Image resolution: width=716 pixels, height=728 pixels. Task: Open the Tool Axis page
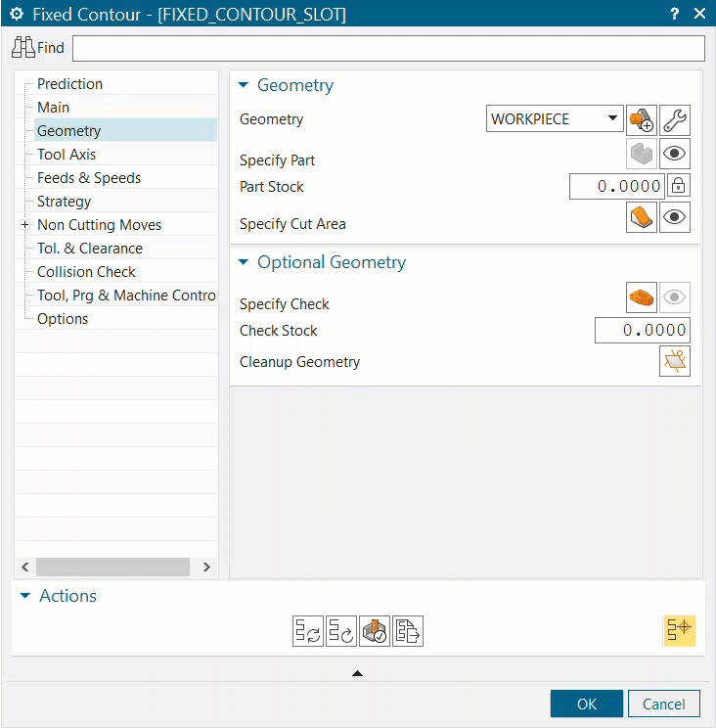67,155
